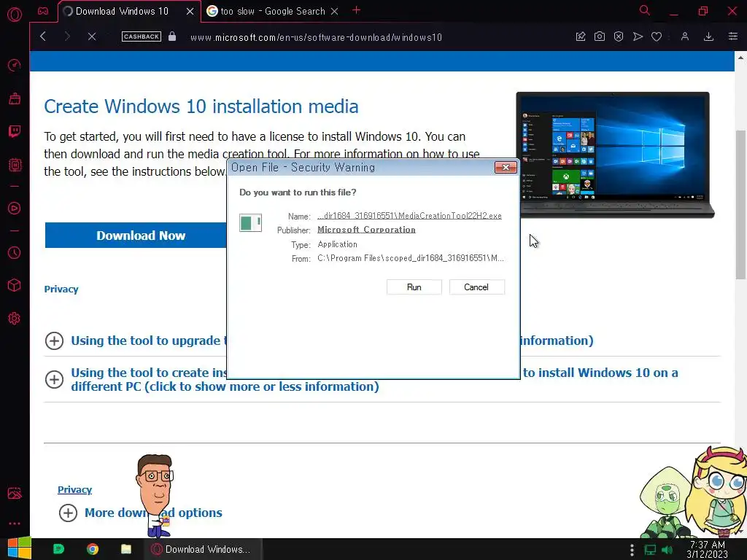Click the page vertical scrollbar thumb
The width and height of the screenshot is (747, 560).
pos(740,205)
